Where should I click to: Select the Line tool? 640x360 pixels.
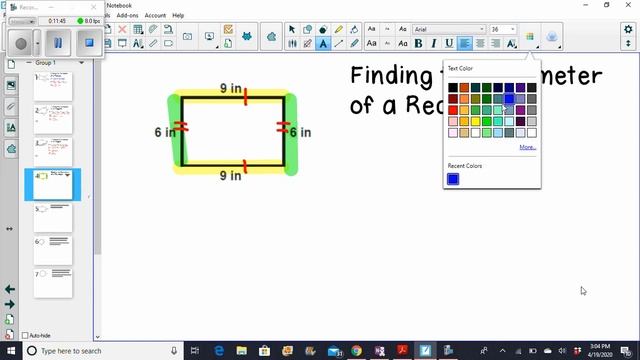[338, 43]
